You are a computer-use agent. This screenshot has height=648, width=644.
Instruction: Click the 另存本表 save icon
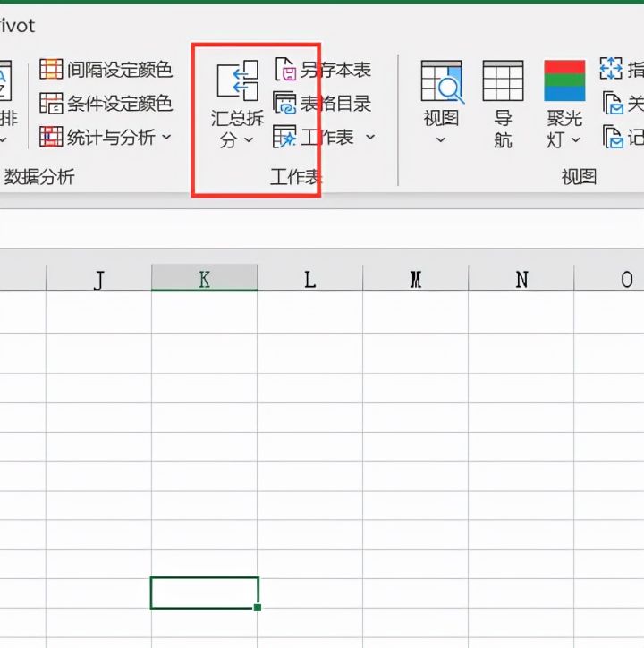point(285,69)
